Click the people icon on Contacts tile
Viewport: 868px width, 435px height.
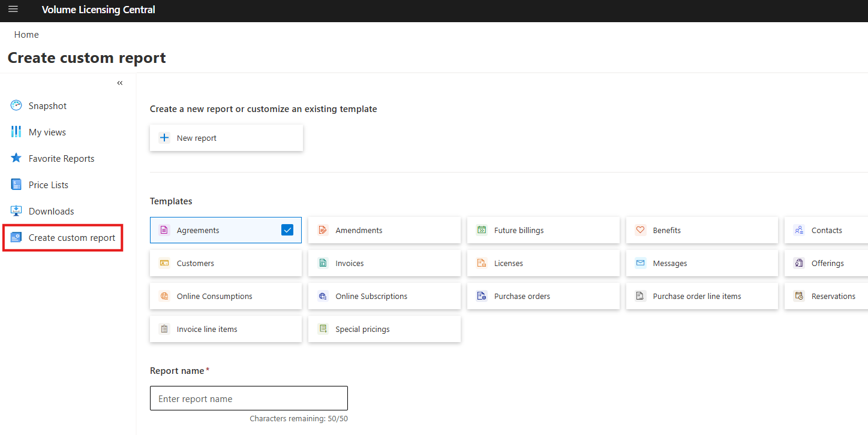(x=799, y=229)
